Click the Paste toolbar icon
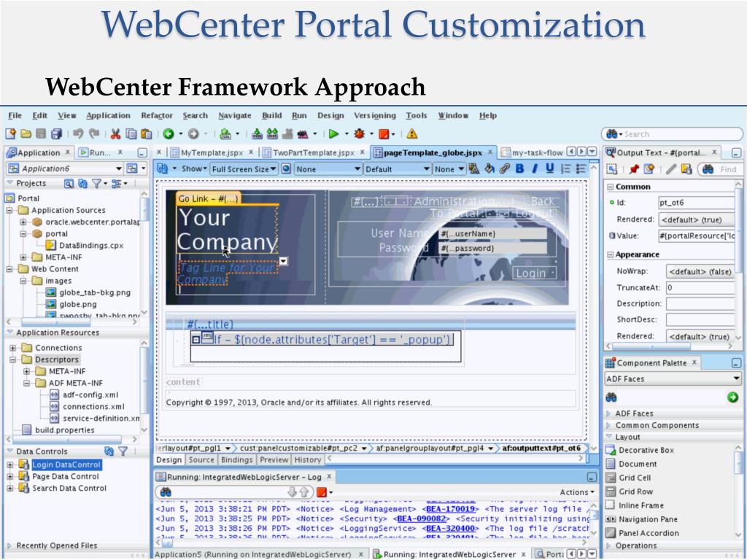The image size is (747, 560). click(x=147, y=134)
